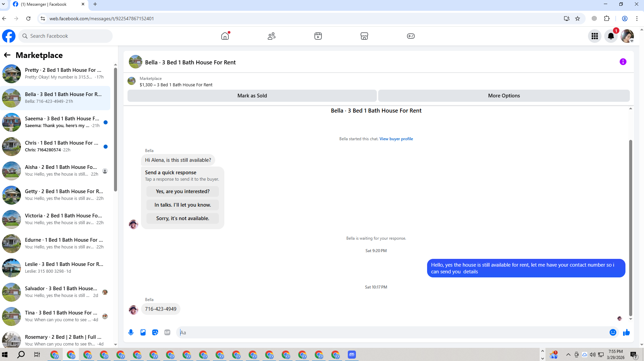Click Bella's avatar in chat header
This screenshot has width=644, height=361.
click(136, 62)
